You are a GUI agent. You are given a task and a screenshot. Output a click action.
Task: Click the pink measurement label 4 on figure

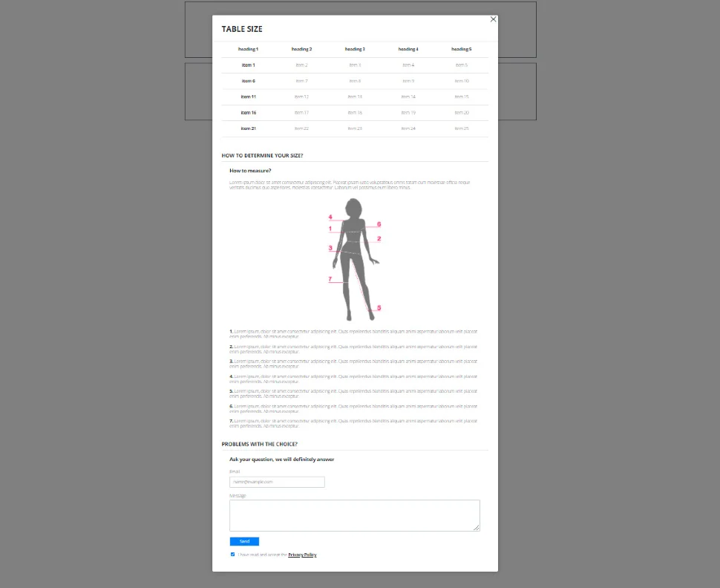(x=330, y=218)
